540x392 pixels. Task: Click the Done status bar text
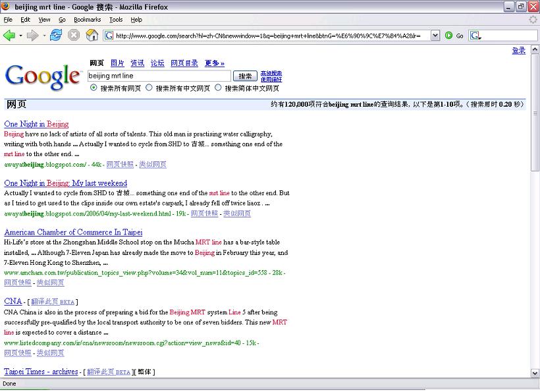click(9, 383)
